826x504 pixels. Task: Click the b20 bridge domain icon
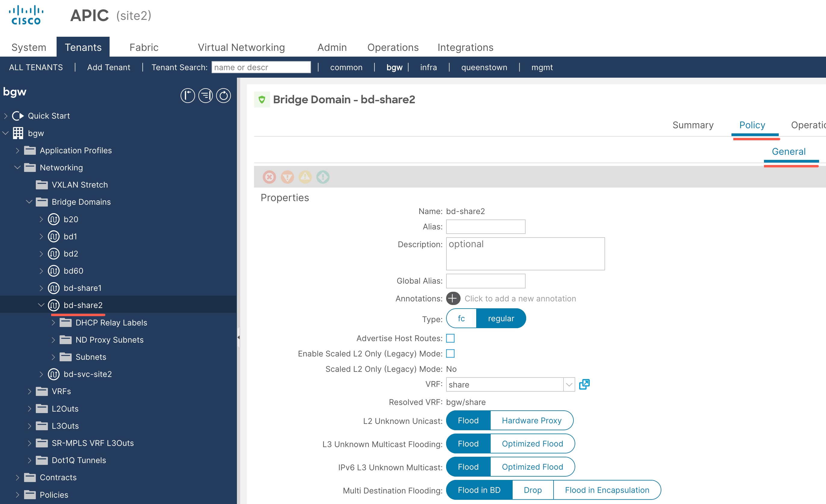[54, 219]
